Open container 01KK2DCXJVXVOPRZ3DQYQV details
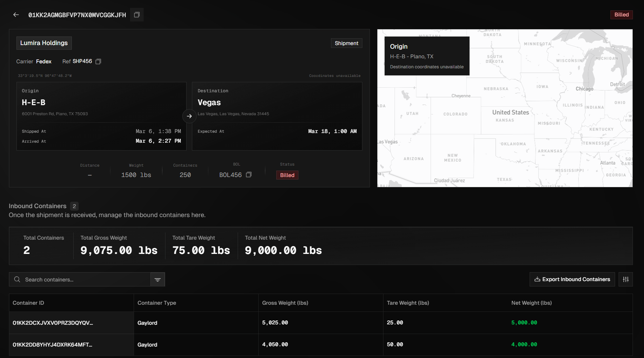 (x=53, y=323)
